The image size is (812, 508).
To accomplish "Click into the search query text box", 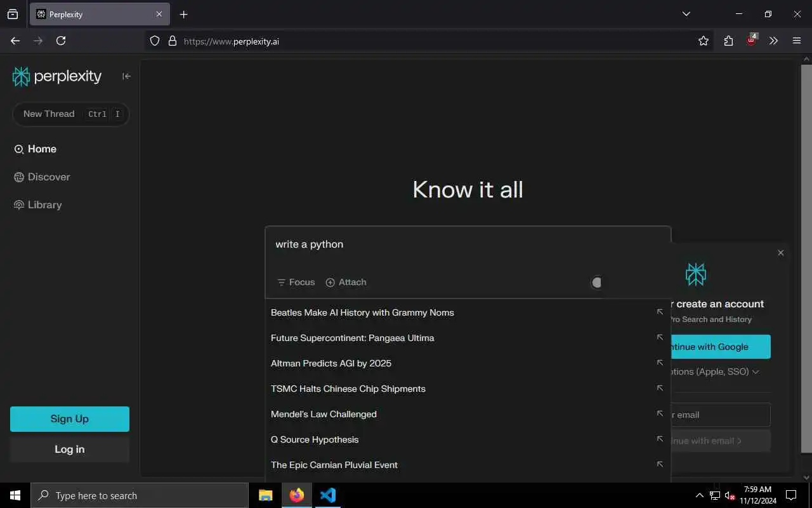I will coord(468,244).
